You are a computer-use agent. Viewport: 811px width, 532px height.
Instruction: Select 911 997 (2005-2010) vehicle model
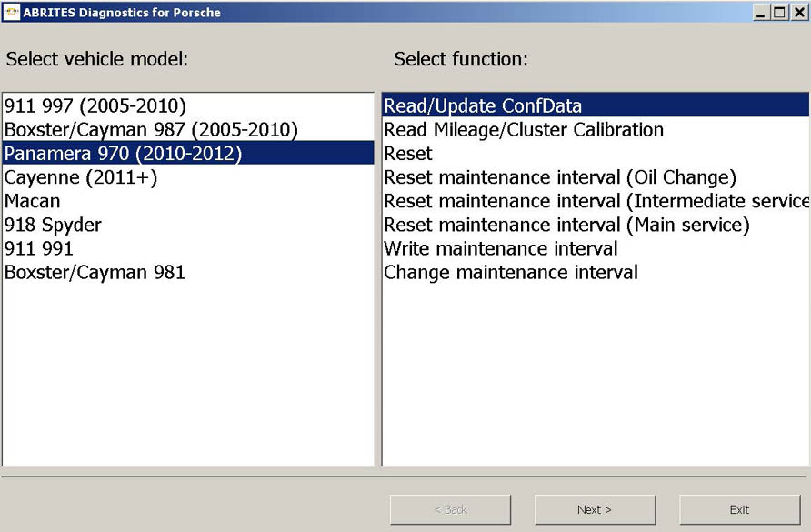click(95, 105)
